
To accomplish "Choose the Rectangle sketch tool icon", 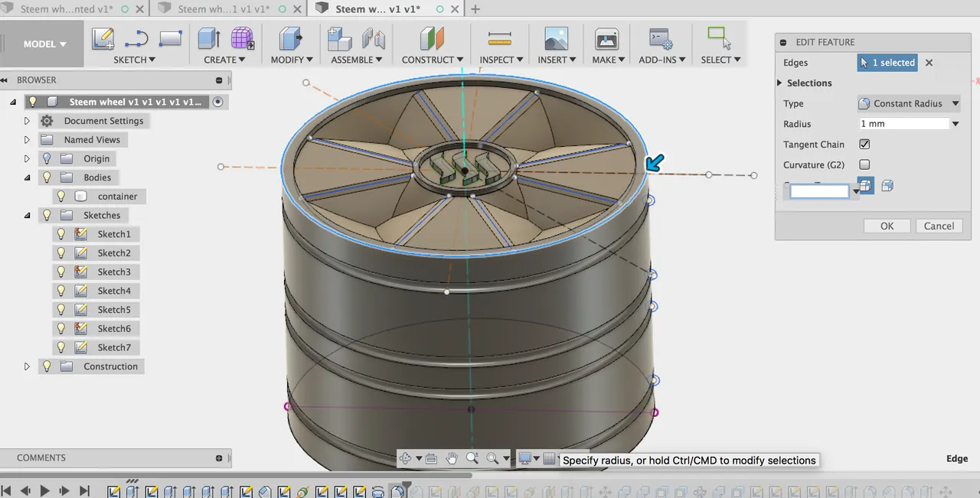I will [170, 38].
